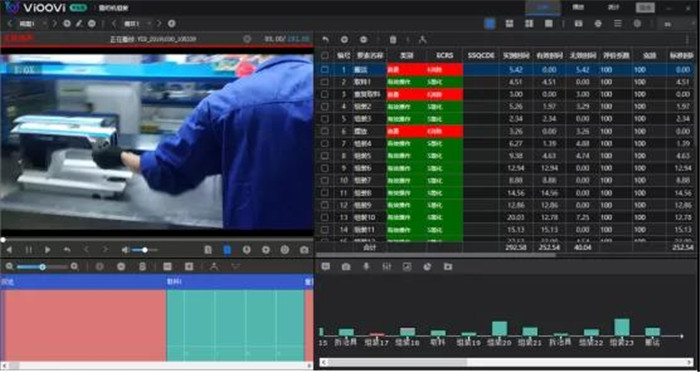This screenshot has height=372, width=700.
Task: Click the volume slider handle
Action: point(145,250)
